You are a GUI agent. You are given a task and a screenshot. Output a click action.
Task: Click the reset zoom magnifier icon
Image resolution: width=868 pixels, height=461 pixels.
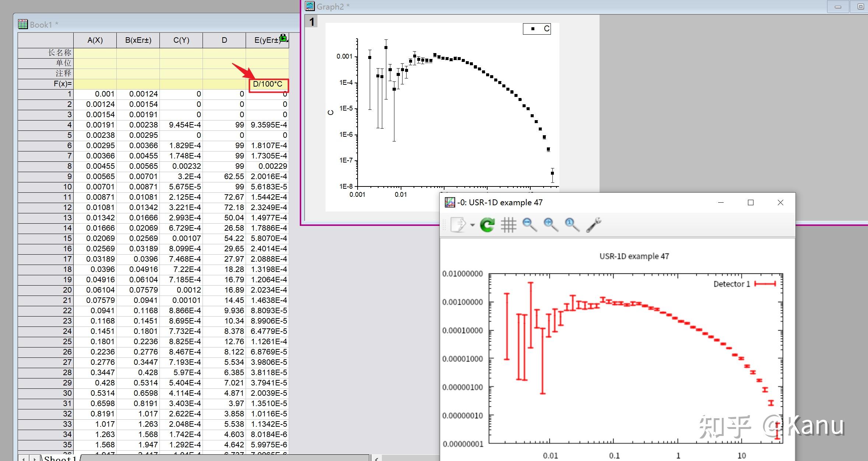(x=572, y=224)
